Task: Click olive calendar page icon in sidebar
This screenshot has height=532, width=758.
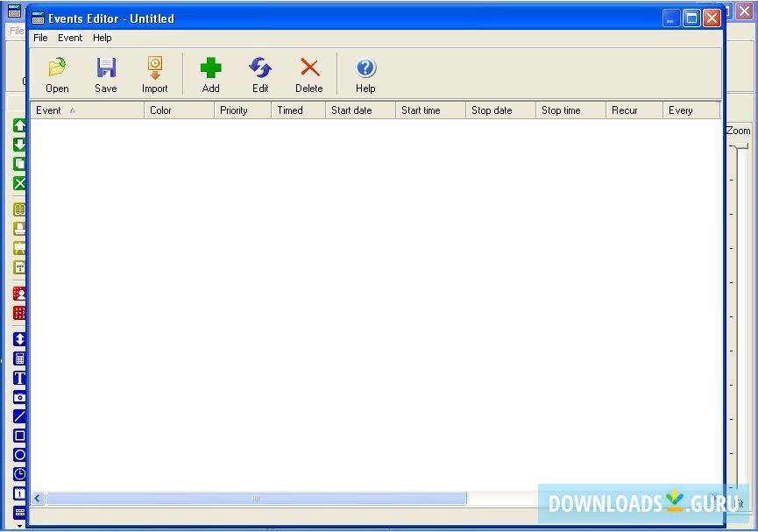Action: [x=19, y=267]
